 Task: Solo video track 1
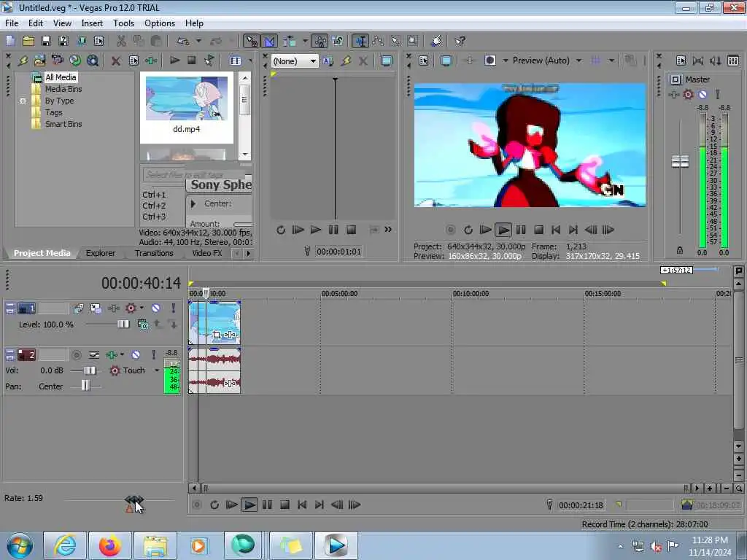[174, 308]
